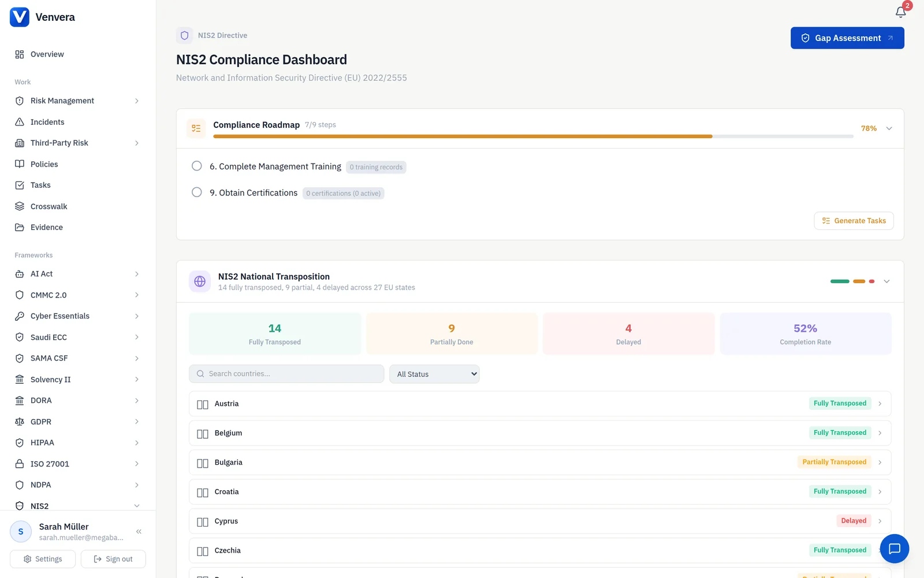The image size is (924, 578).
Task: Expand DORA framework chevron
Action: [x=137, y=401]
